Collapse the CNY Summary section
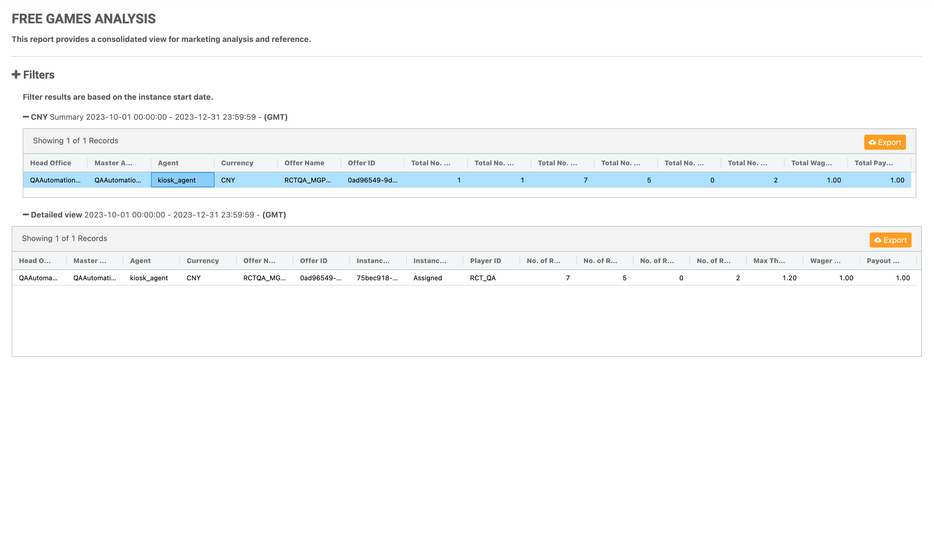Image resolution: width=934 pixels, height=560 pixels. (x=26, y=117)
